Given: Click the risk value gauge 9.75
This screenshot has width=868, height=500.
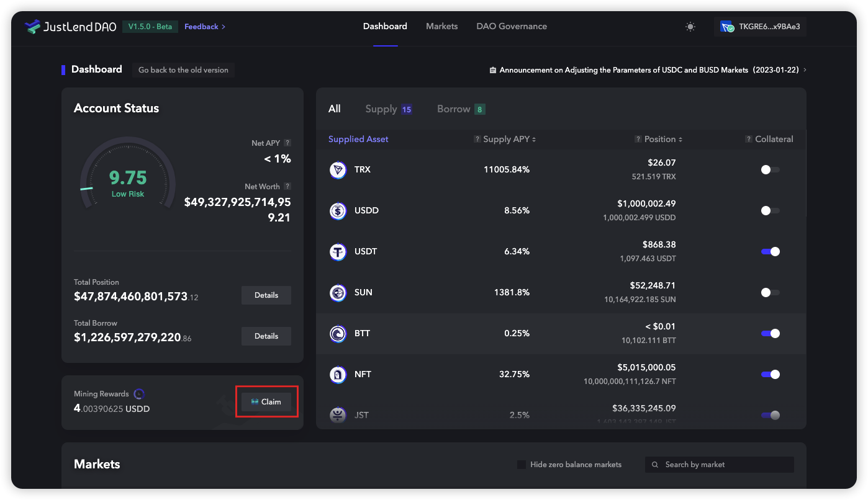Looking at the screenshot, I should click(x=128, y=178).
